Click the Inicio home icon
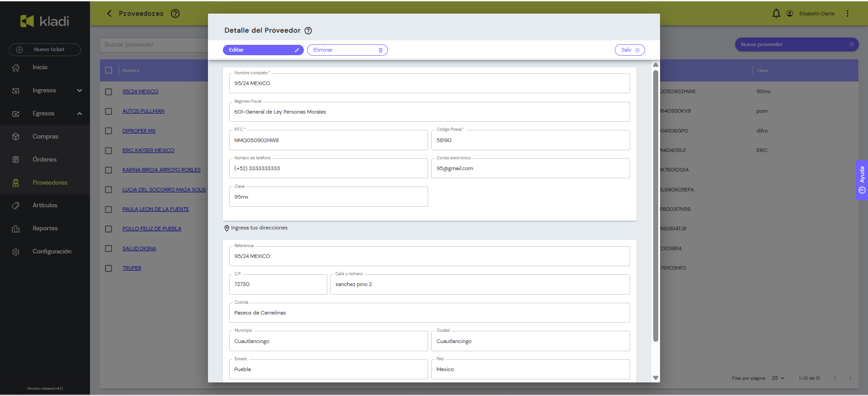Viewport: 868px width, 396px height. [x=16, y=67]
